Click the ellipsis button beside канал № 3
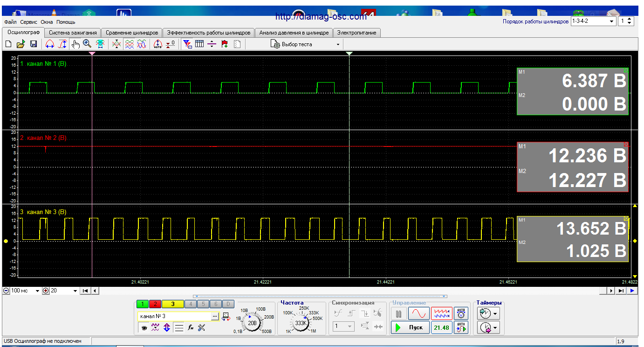 tap(214, 316)
